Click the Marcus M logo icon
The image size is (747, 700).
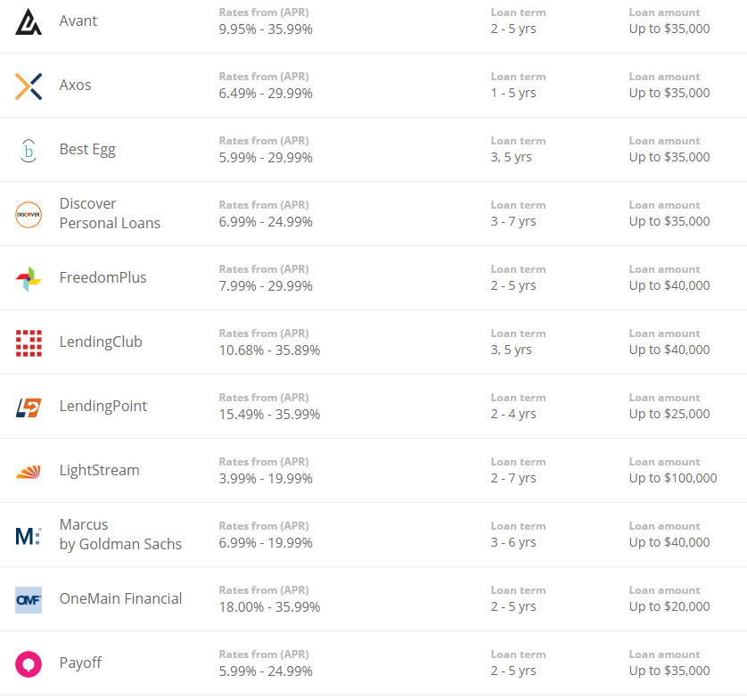coord(29,535)
